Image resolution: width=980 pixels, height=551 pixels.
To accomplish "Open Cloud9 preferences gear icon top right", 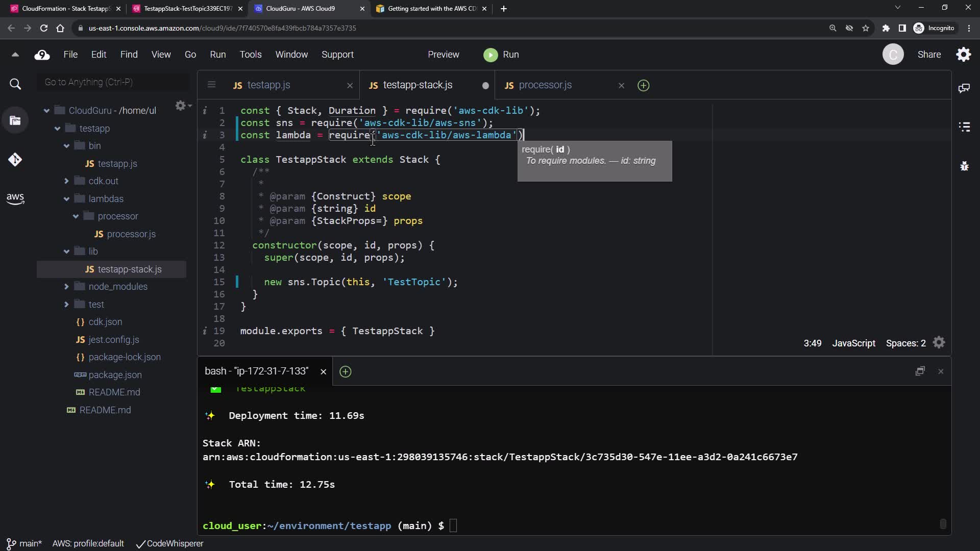I will 963,55.
